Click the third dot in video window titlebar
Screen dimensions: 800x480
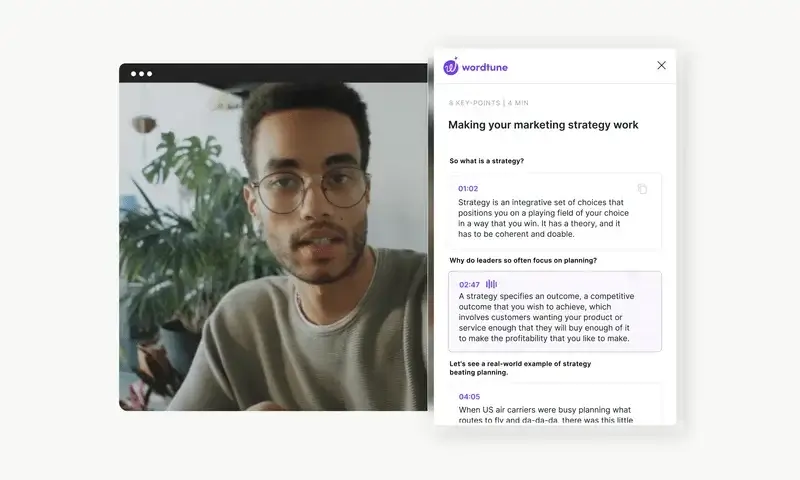(x=149, y=73)
